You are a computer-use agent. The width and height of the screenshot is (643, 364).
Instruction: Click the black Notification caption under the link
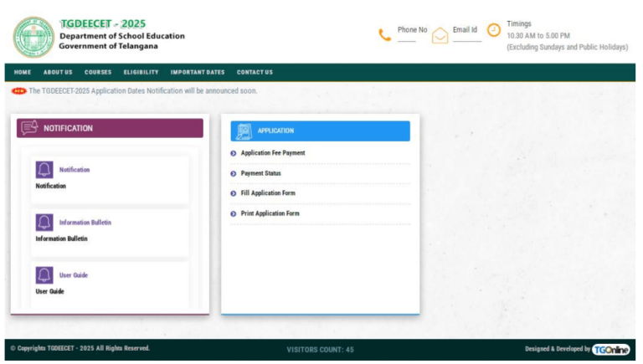click(51, 186)
